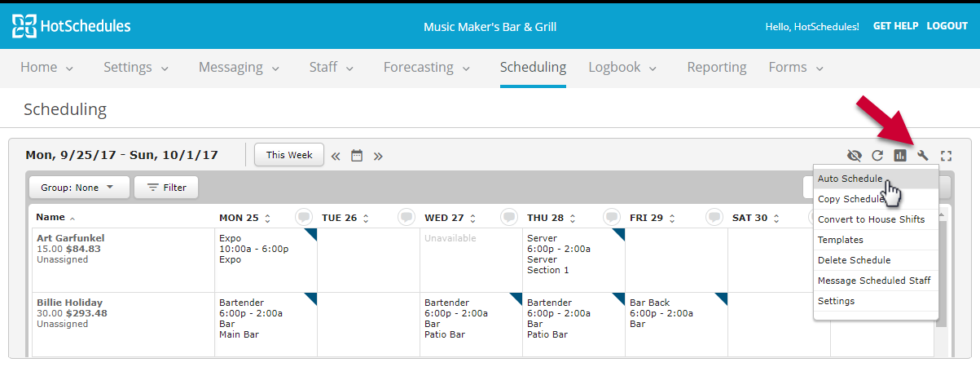Image resolution: width=980 pixels, height=367 pixels.
Task: Toggle the crossed-eye visibility icon
Action: pos(855,156)
